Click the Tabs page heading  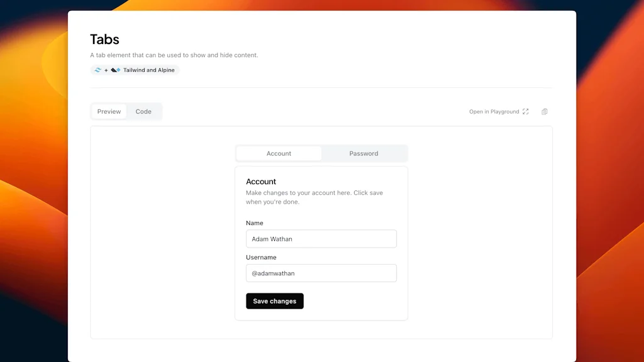tap(104, 39)
